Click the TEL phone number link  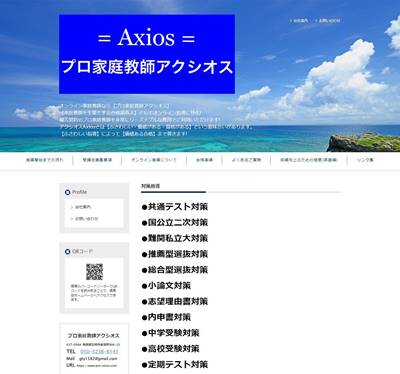[x=99, y=352]
